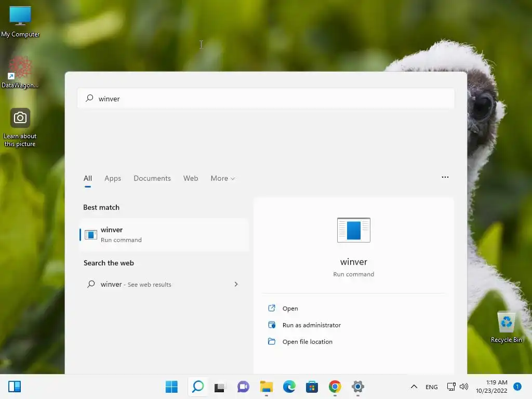
Task: Select the My Computer desktop icon
Action: point(20,22)
